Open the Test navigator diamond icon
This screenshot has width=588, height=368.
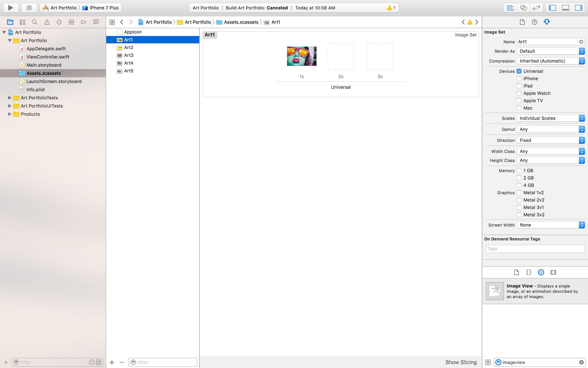[x=59, y=22]
